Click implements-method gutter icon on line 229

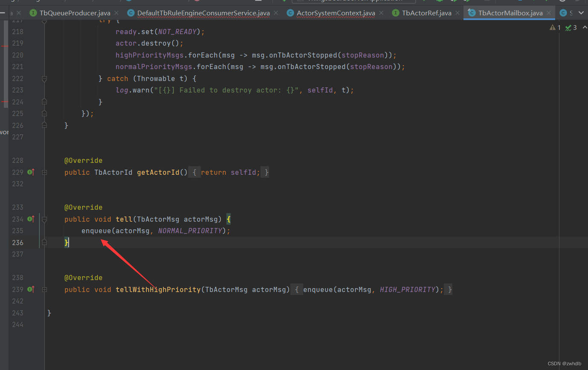click(x=31, y=172)
